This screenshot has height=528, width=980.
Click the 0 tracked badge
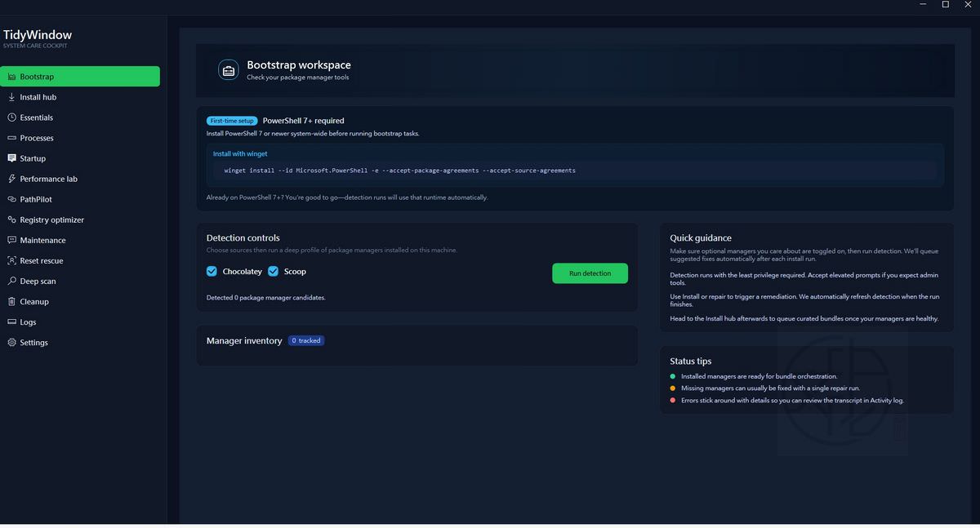(306, 340)
